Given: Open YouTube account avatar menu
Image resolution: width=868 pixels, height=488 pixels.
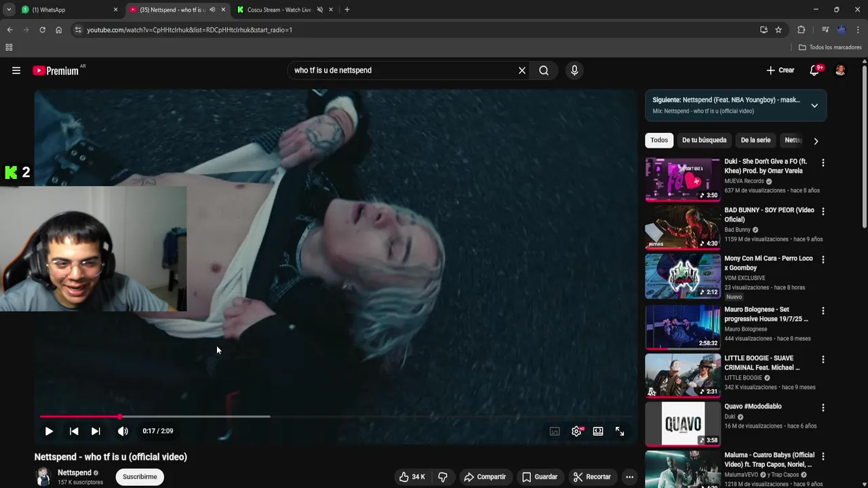Looking at the screenshot, I should (840, 70).
